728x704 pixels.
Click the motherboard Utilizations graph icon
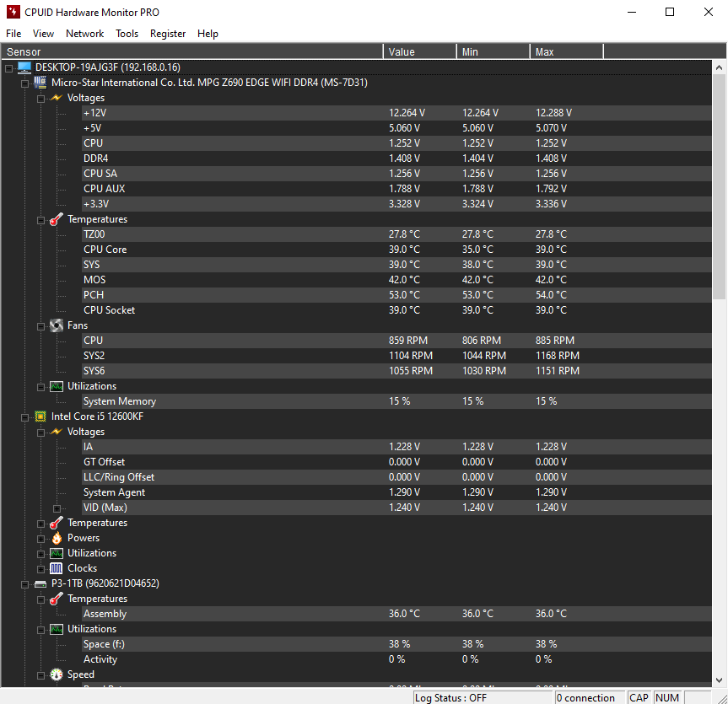[57, 387]
